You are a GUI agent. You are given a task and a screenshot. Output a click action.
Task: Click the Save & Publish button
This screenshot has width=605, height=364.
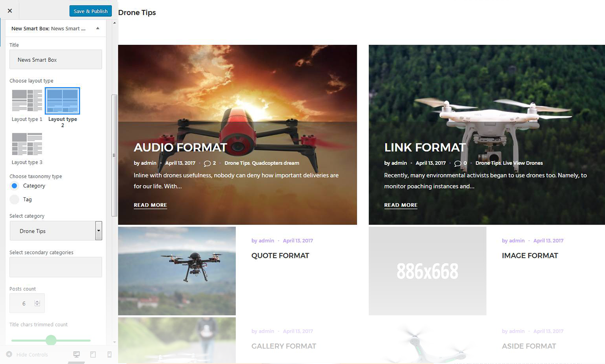click(90, 11)
